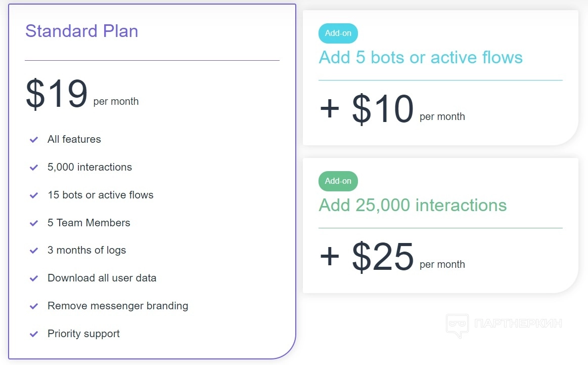Click the blue Add-on badge
This screenshot has width=588, height=365.
pyautogui.click(x=338, y=33)
